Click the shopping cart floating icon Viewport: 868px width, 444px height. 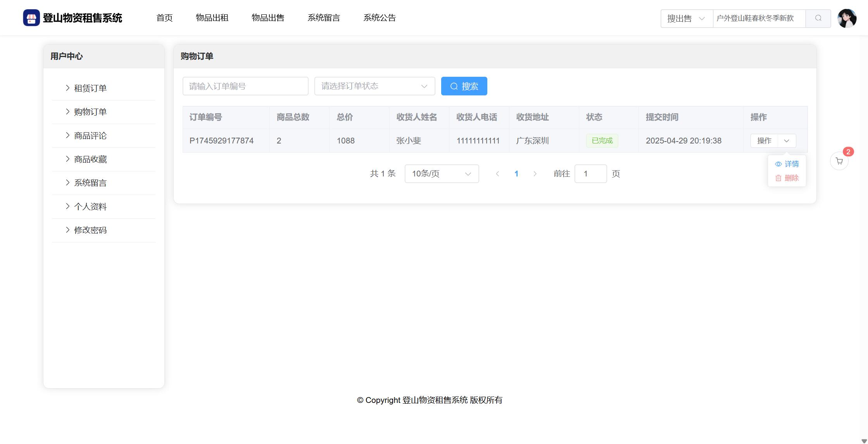coord(839,161)
